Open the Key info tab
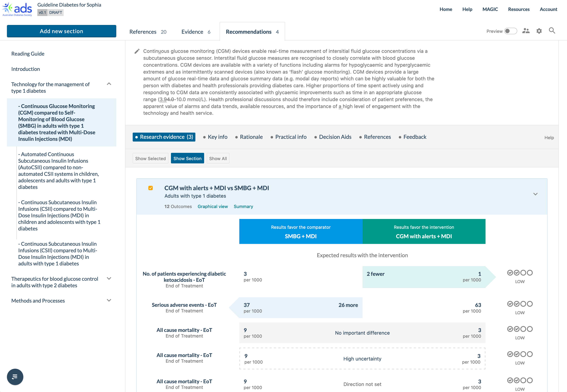Viewport: 567px width, 392px height. 217,137
